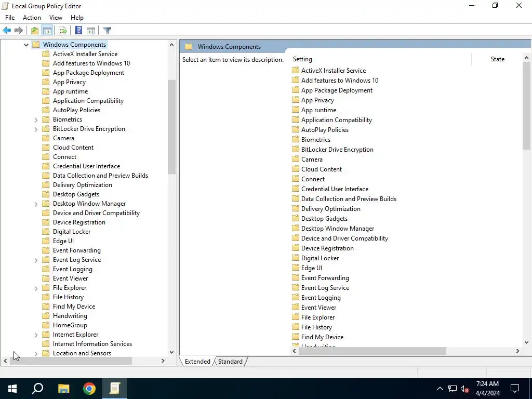Viewport: 532px width, 399px height.
Task: Click the Export List toolbar icon
Action: pos(63,31)
